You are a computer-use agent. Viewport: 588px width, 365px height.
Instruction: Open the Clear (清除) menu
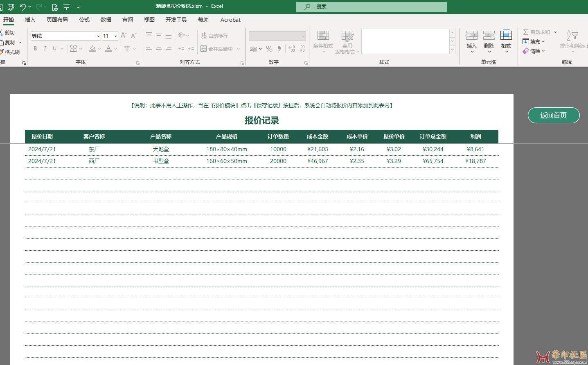click(534, 51)
